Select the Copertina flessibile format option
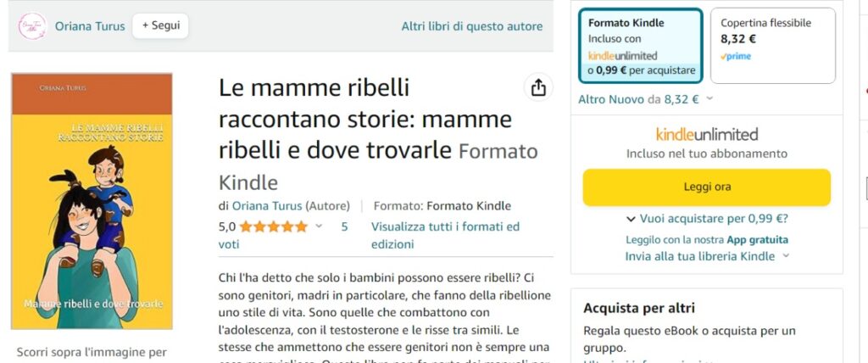The image size is (868, 363). (x=772, y=47)
